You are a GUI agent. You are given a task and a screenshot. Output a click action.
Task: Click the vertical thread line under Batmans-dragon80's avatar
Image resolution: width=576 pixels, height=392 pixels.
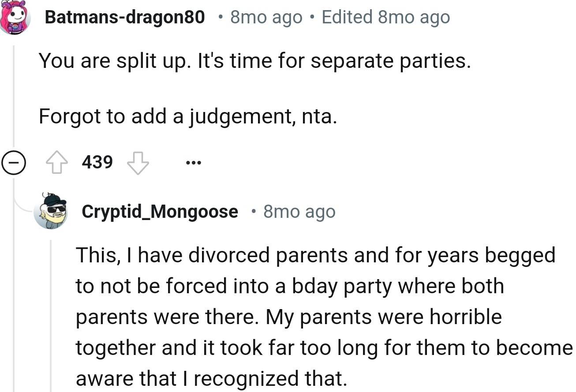click(x=14, y=97)
